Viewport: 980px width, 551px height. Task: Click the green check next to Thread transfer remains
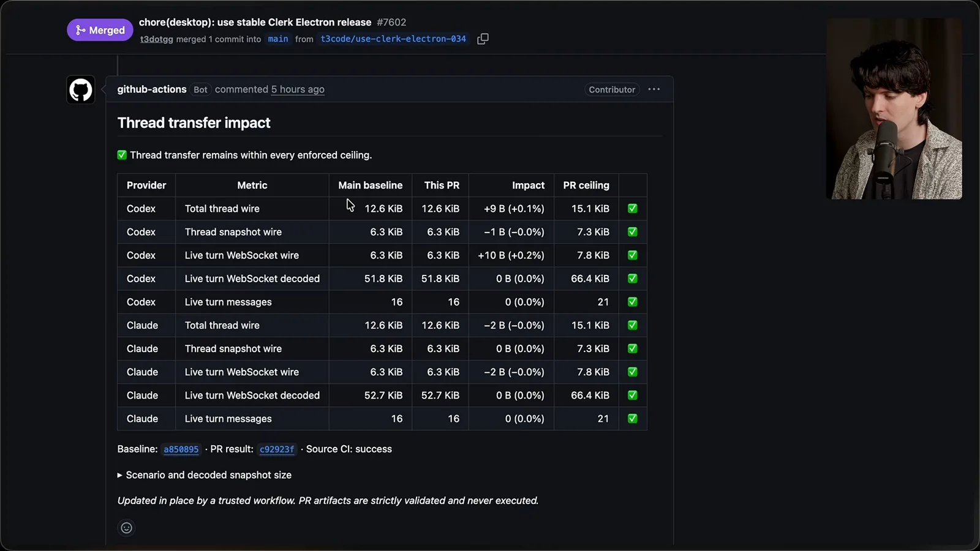click(122, 155)
